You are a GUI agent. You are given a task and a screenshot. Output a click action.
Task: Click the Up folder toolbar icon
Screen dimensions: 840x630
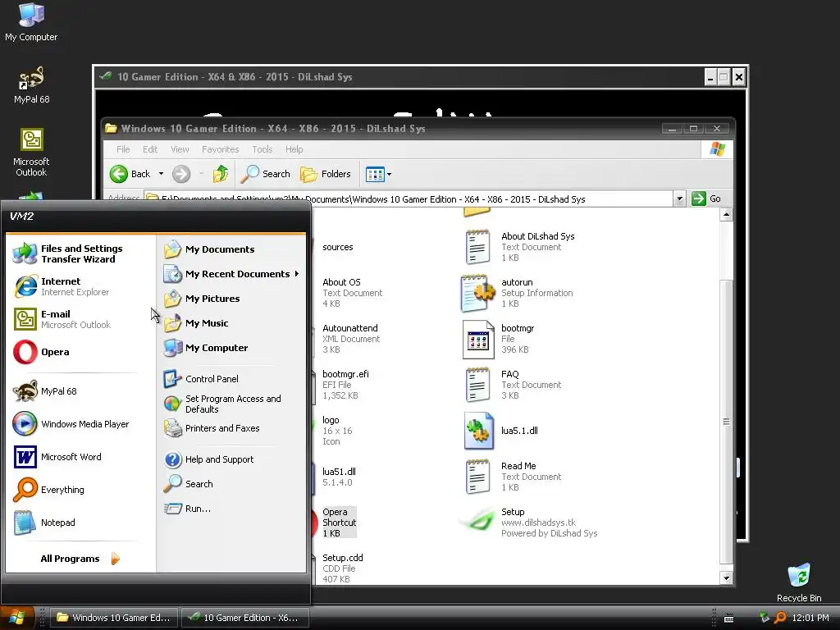(220, 174)
